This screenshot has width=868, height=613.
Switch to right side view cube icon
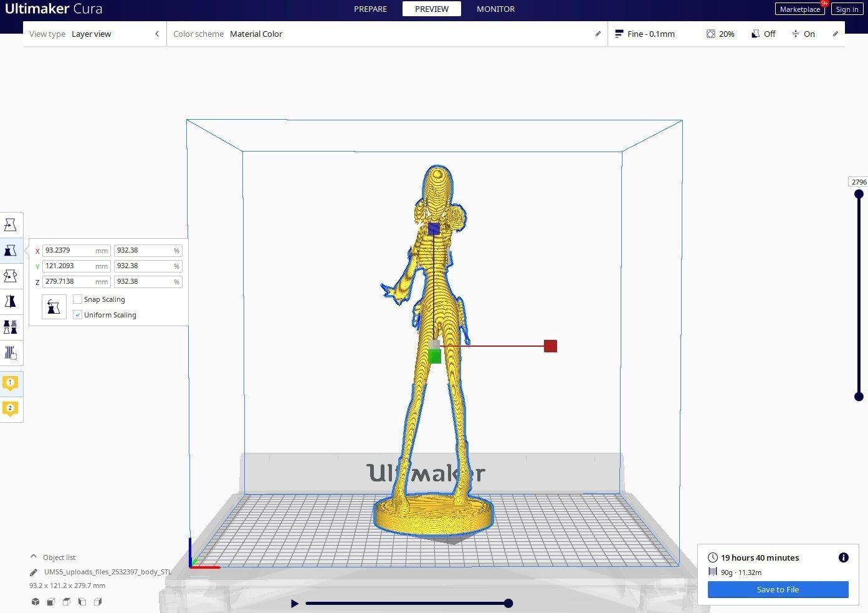coord(98,602)
